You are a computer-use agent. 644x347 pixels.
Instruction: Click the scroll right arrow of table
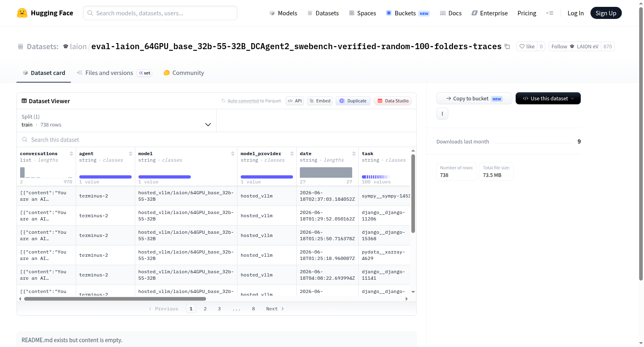click(407, 299)
